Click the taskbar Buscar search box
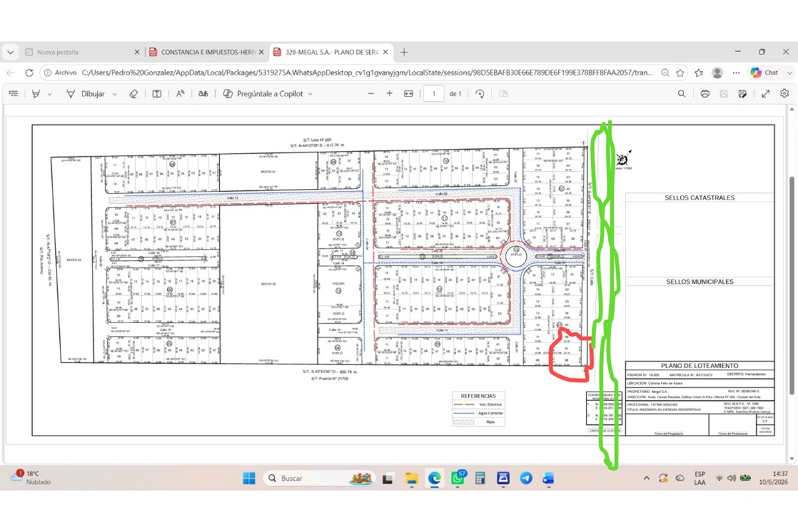This screenshot has width=798, height=532. [x=319, y=478]
